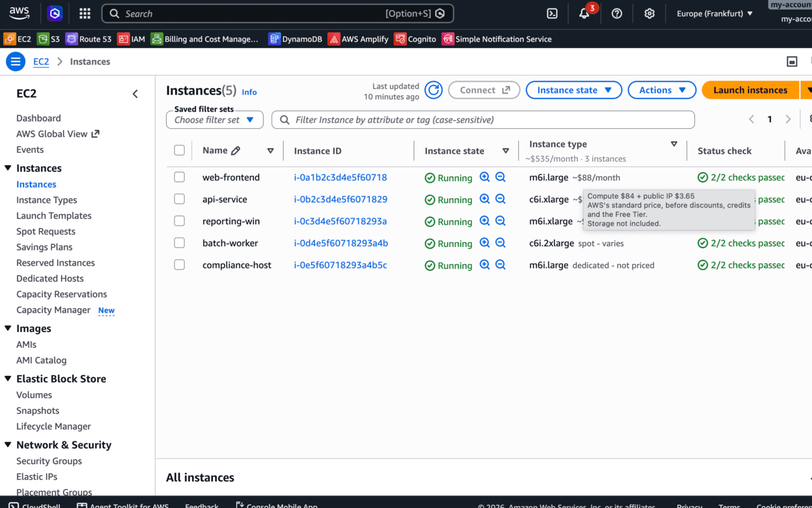Screen dimensions: 812x508
Task: Zoom out filter on compliance-host Running state
Action: [x=501, y=265]
